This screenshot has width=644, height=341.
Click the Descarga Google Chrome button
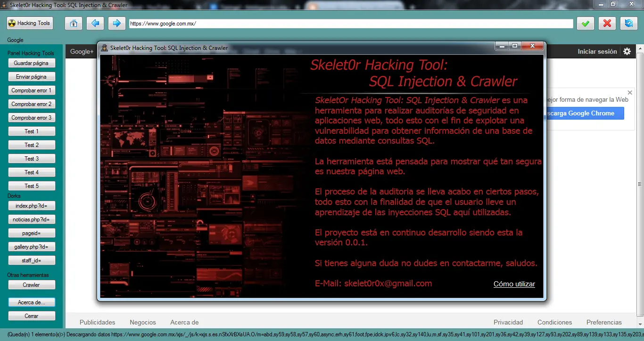coord(585,113)
